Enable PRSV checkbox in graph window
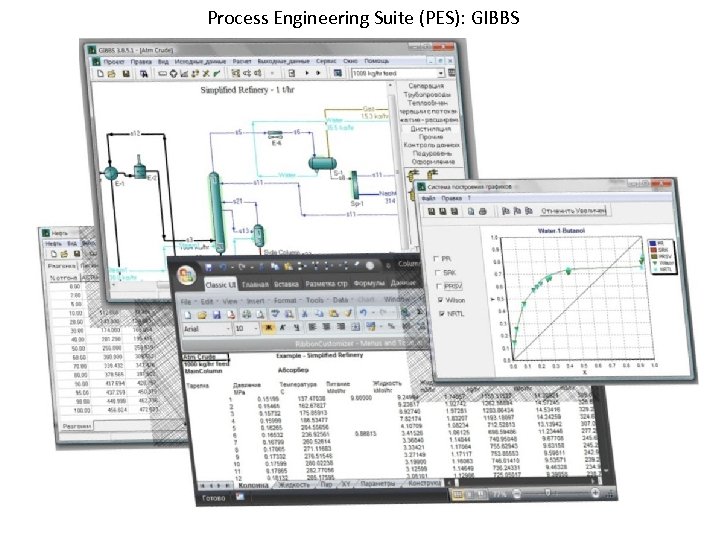Screen dimensions: 720x540 pyautogui.click(x=438, y=286)
